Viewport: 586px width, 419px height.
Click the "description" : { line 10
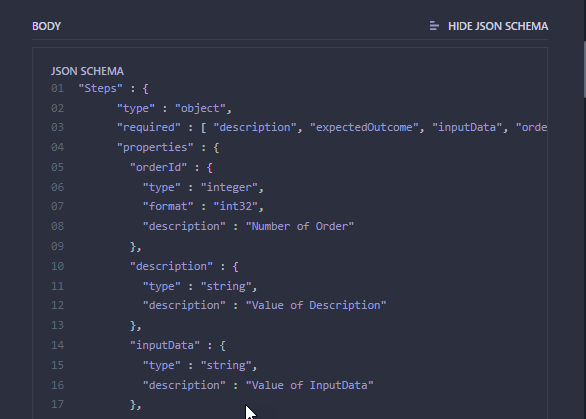coord(184,266)
